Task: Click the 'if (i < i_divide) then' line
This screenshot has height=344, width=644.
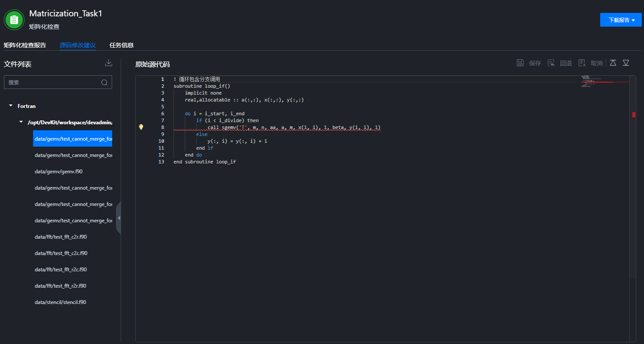Action: (x=227, y=120)
